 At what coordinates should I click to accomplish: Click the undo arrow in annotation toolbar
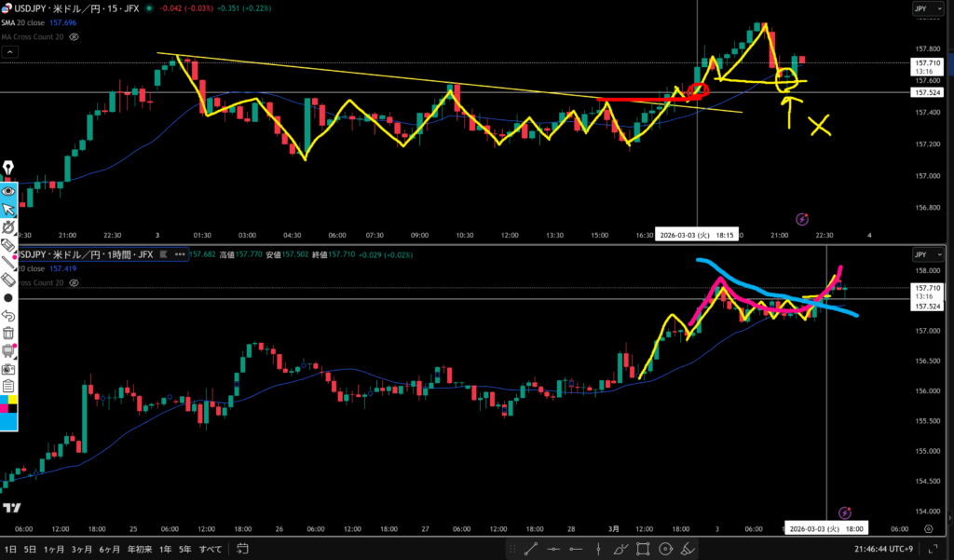[8, 316]
